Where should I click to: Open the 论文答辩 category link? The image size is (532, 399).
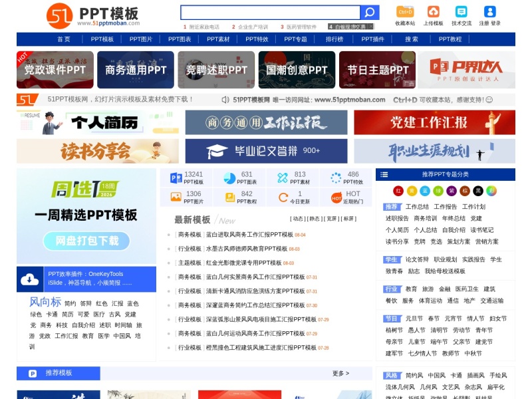coord(417,259)
